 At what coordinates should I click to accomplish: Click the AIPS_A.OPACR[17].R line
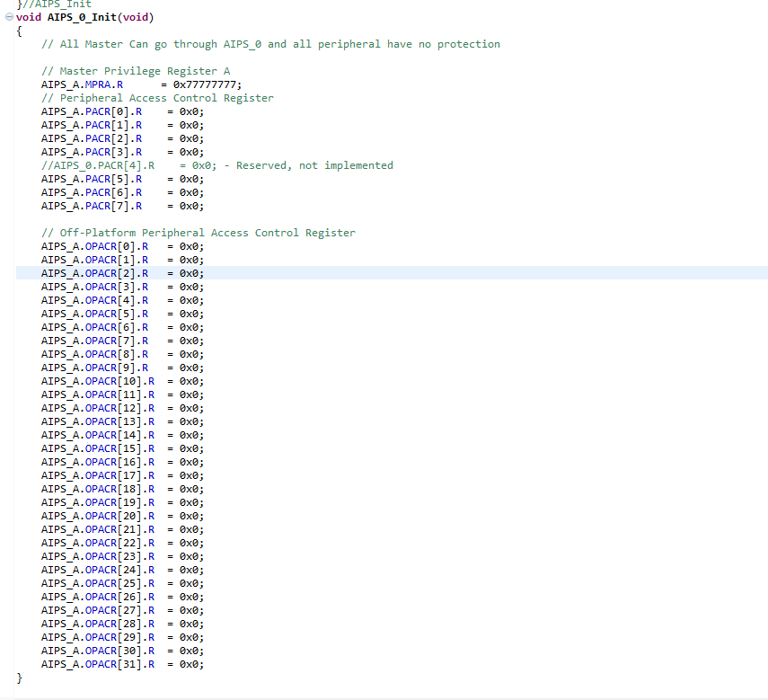pos(122,475)
